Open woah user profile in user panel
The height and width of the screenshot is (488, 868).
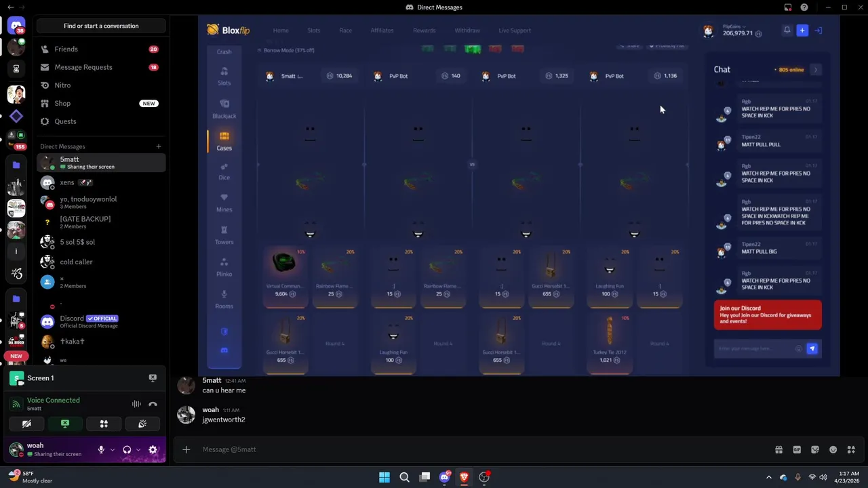pos(47,449)
